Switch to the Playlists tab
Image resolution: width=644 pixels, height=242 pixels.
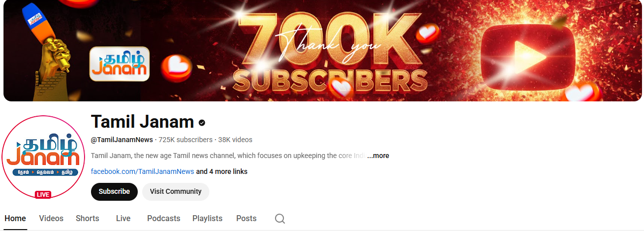pos(207,218)
